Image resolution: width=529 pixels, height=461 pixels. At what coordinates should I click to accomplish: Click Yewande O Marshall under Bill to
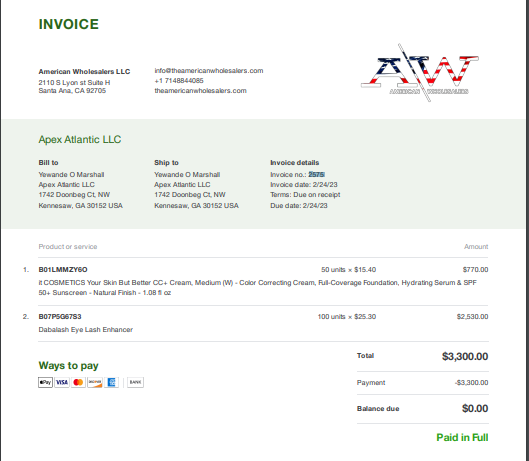[x=71, y=174]
